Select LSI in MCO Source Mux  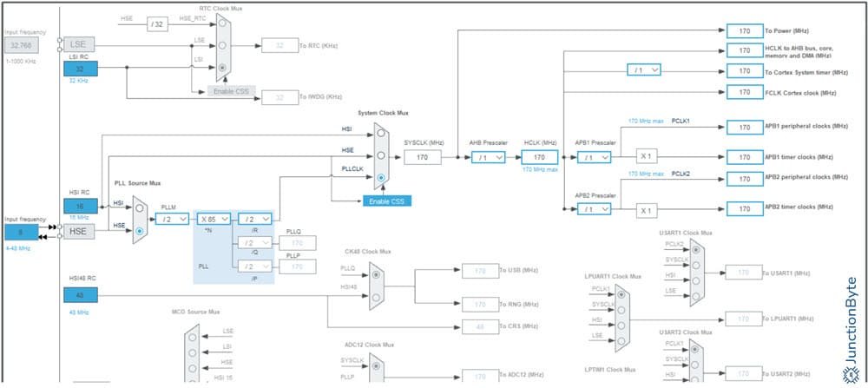tap(192, 352)
